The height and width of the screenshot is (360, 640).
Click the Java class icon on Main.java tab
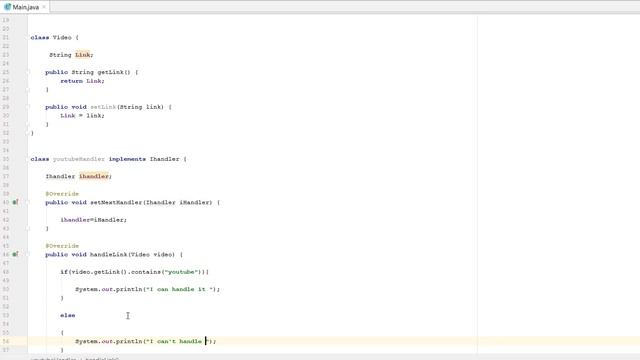(7, 7)
